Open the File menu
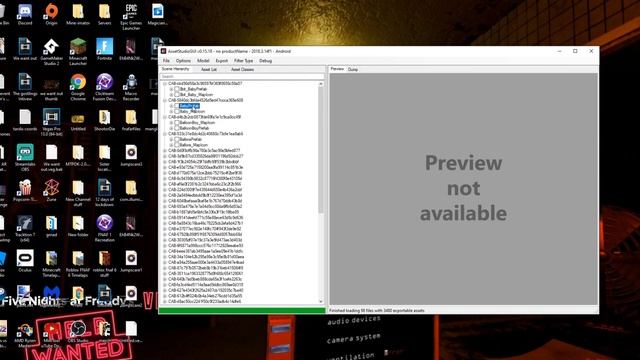The image size is (640, 360). pyautogui.click(x=166, y=61)
